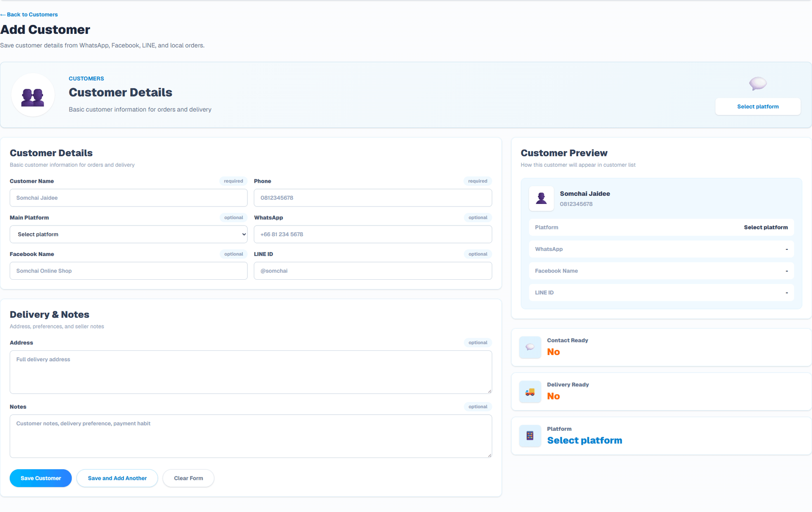Image resolution: width=812 pixels, height=512 pixels.
Task: Click the Save Customer button
Action: pyautogui.click(x=41, y=478)
